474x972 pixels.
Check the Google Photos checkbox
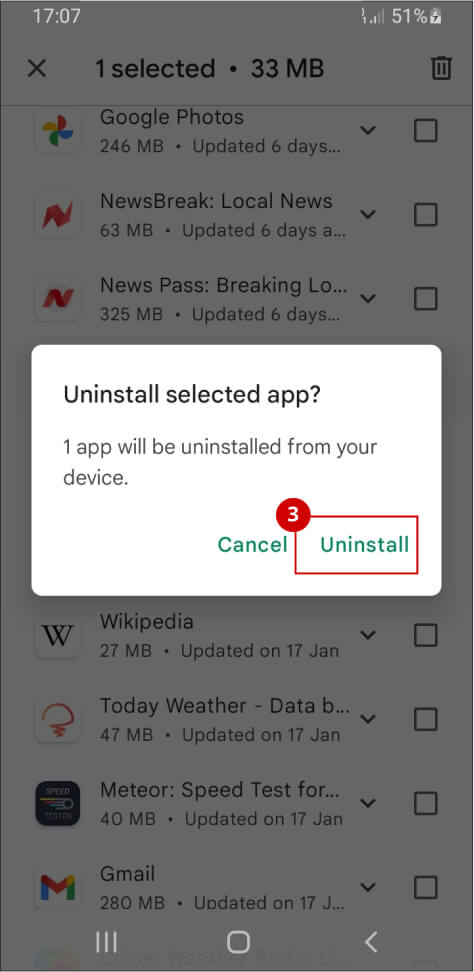pos(426,131)
